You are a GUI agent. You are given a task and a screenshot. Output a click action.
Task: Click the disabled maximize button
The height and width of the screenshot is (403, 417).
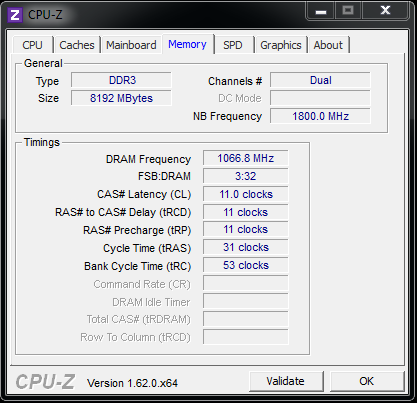pyautogui.click(x=348, y=11)
